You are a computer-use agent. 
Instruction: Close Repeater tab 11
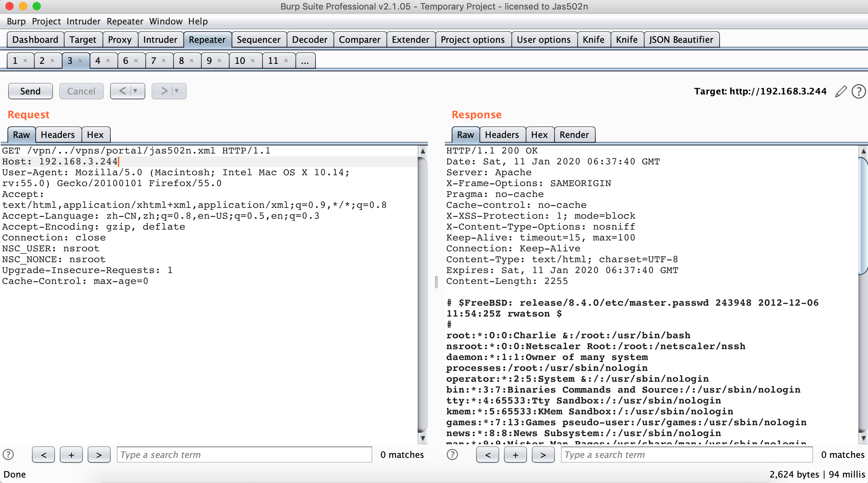coord(286,60)
